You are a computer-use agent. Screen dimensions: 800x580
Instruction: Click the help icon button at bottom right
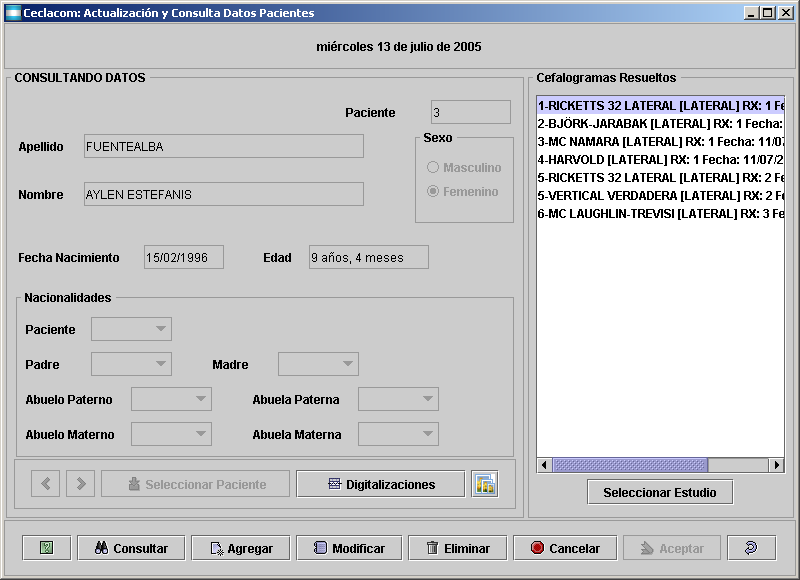(x=751, y=548)
